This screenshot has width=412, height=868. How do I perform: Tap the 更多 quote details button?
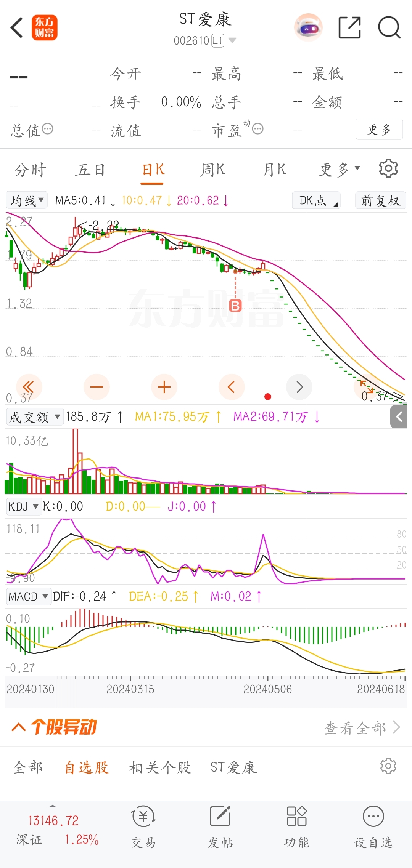[x=379, y=130]
